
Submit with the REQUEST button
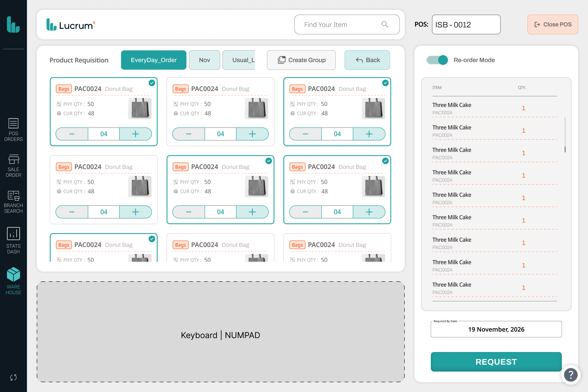point(496,362)
